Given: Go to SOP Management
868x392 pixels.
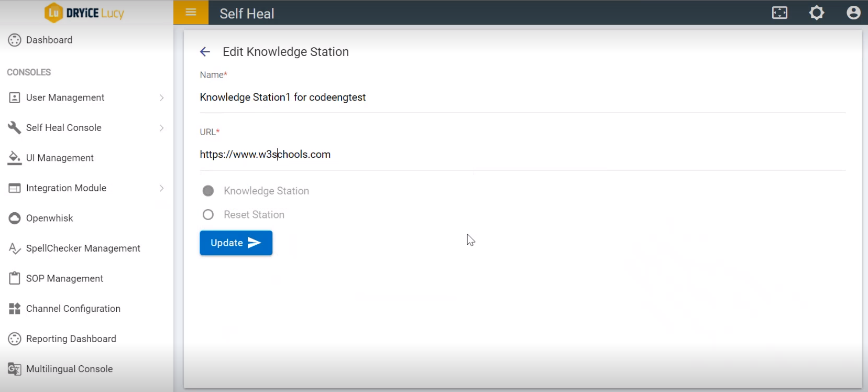Looking at the screenshot, I should (64, 279).
